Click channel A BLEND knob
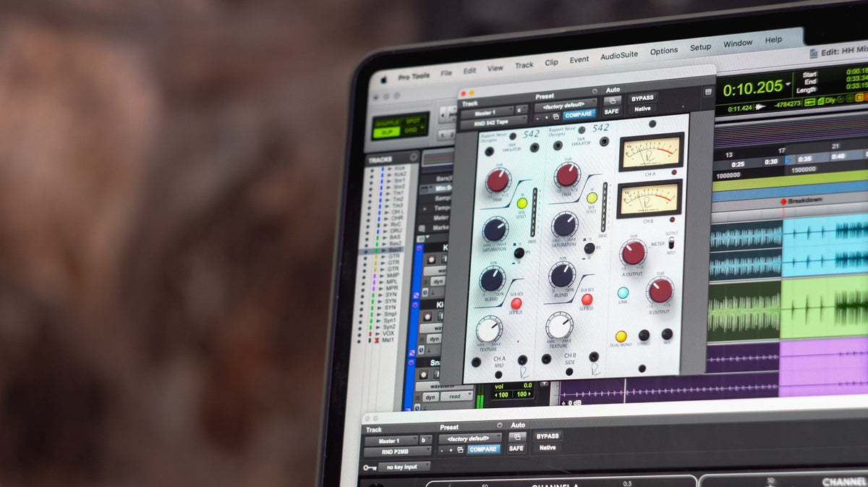Image resolution: width=868 pixels, height=487 pixels. [x=492, y=279]
